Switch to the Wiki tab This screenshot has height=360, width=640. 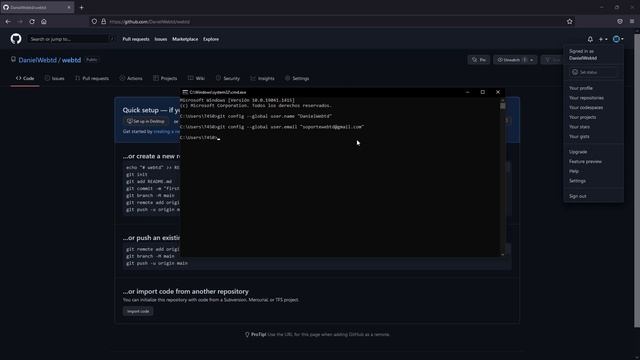pos(196,78)
